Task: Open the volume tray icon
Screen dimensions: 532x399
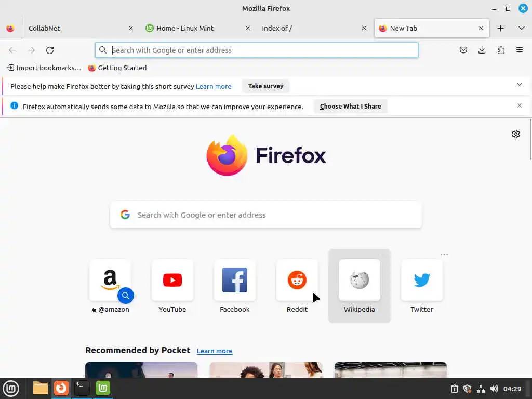Action: click(x=494, y=389)
